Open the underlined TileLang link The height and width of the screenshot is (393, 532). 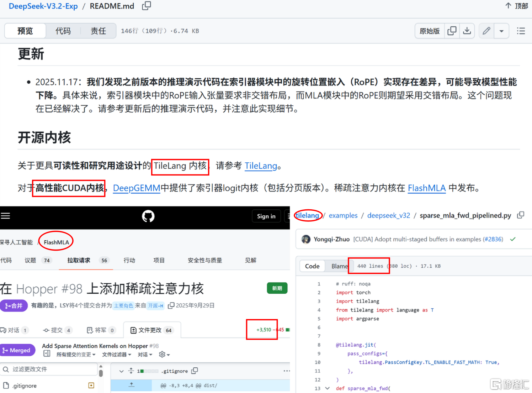(x=261, y=166)
